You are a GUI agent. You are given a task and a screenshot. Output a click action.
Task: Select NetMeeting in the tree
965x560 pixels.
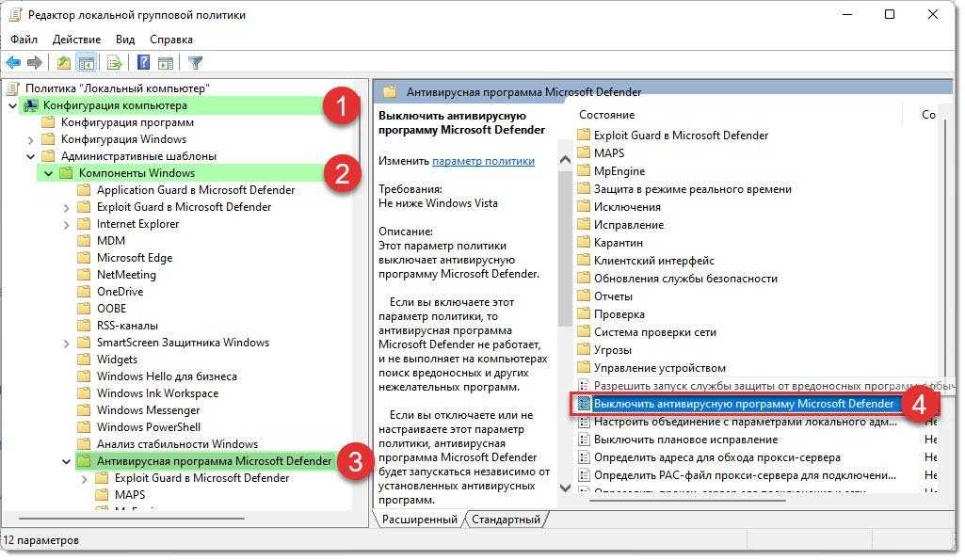tap(126, 275)
